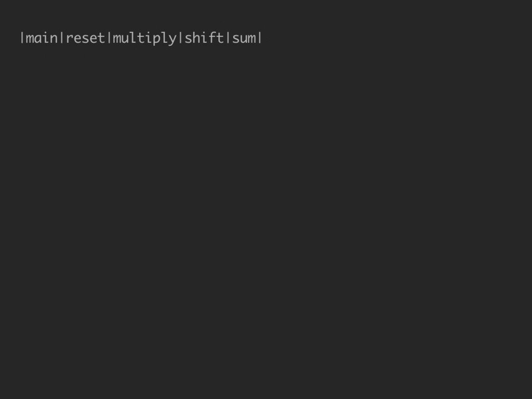The height and width of the screenshot is (399, 532).
Task: Go to the shift tab
Action: coord(204,37)
